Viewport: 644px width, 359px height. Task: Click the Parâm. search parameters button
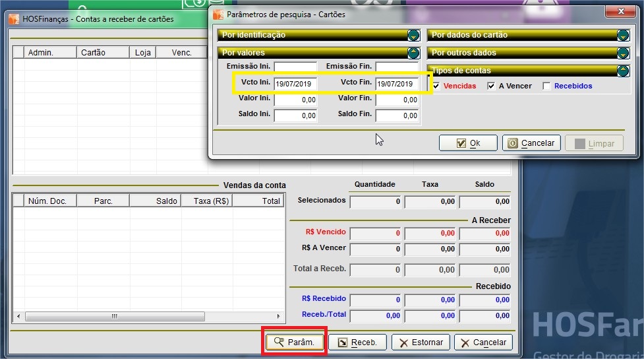[x=295, y=343]
